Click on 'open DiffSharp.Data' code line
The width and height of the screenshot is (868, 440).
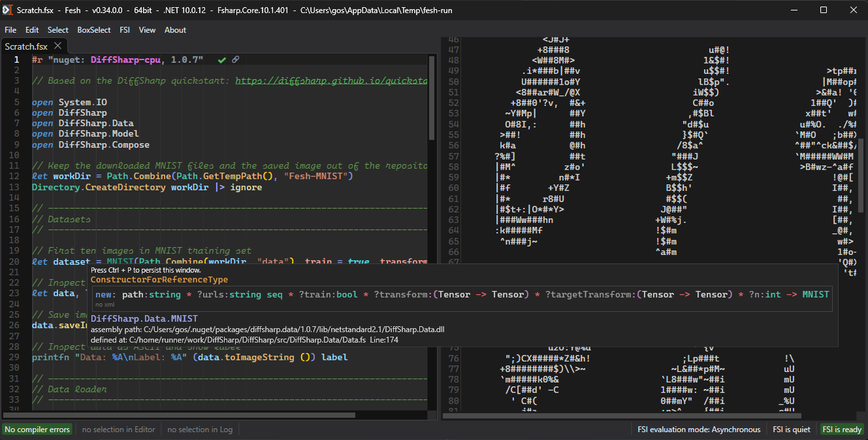(83, 124)
